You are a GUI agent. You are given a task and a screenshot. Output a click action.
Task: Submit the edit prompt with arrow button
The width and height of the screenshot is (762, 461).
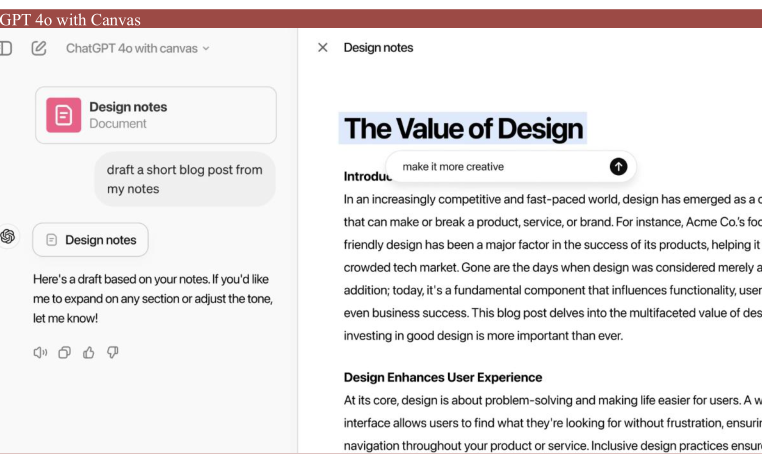pos(618,167)
